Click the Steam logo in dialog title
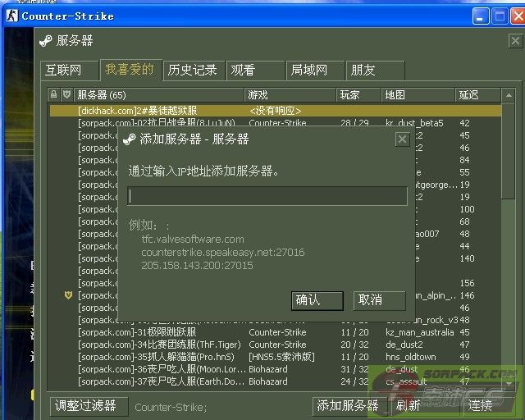Screen dimensions: 525x420 (x=129, y=139)
